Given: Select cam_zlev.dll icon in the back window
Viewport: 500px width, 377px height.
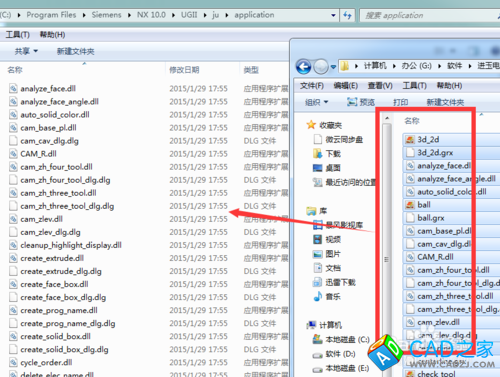Looking at the screenshot, I should click(13, 219).
